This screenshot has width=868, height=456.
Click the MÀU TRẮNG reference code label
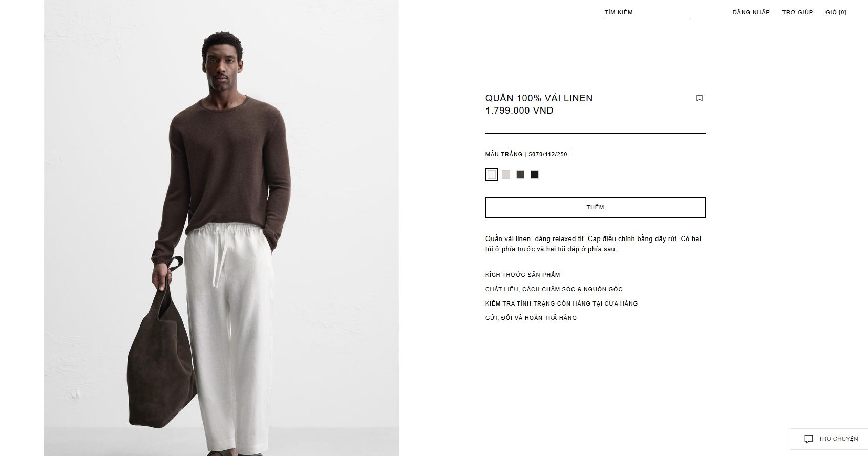(x=526, y=154)
